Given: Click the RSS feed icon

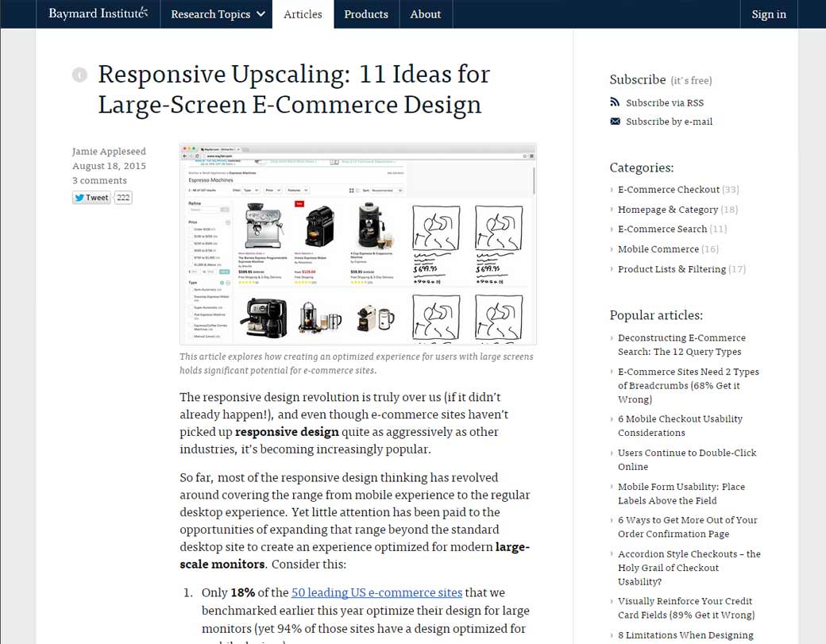Looking at the screenshot, I should pos(615,102).
